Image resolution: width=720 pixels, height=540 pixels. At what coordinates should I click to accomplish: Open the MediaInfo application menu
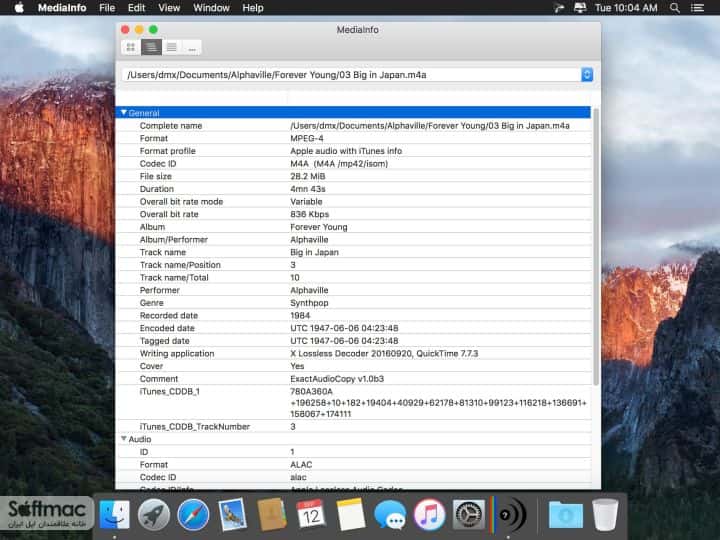tap(62, 8)
